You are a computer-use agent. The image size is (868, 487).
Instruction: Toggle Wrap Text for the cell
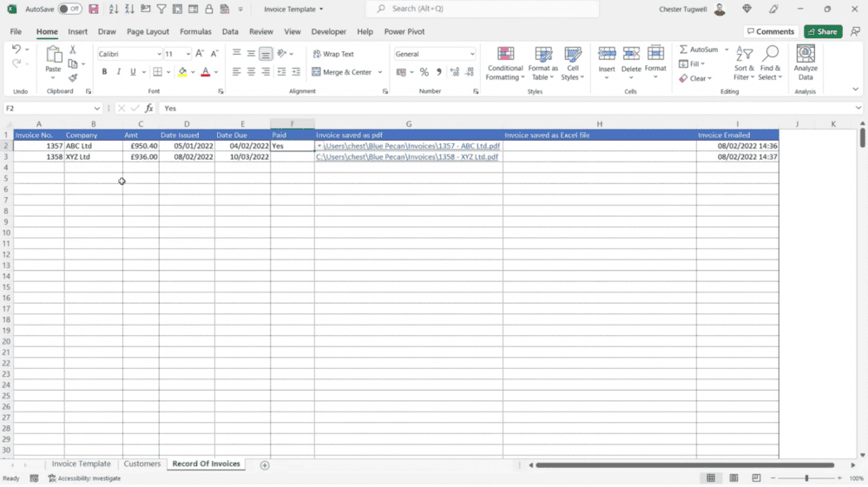pyautogui.click(x=332, y=54)
